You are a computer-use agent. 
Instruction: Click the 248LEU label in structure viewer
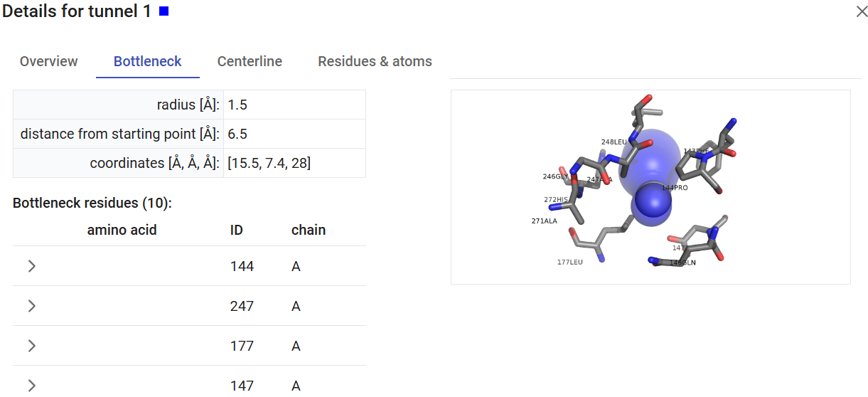coord(614,142)
